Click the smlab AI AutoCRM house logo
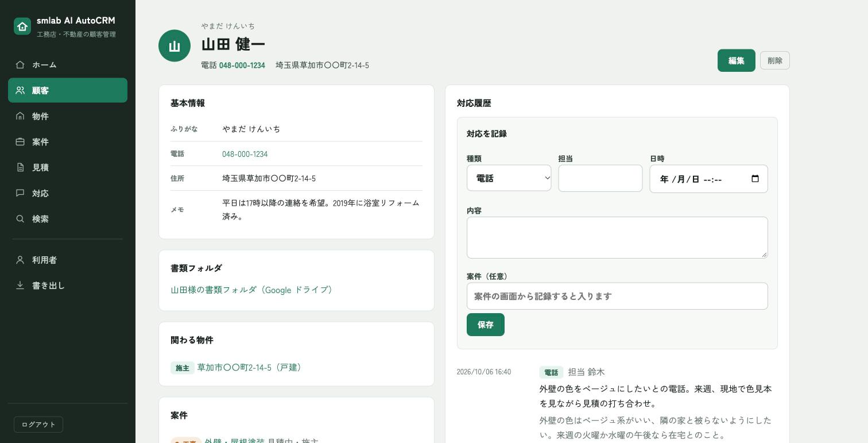 coord(22,26)
